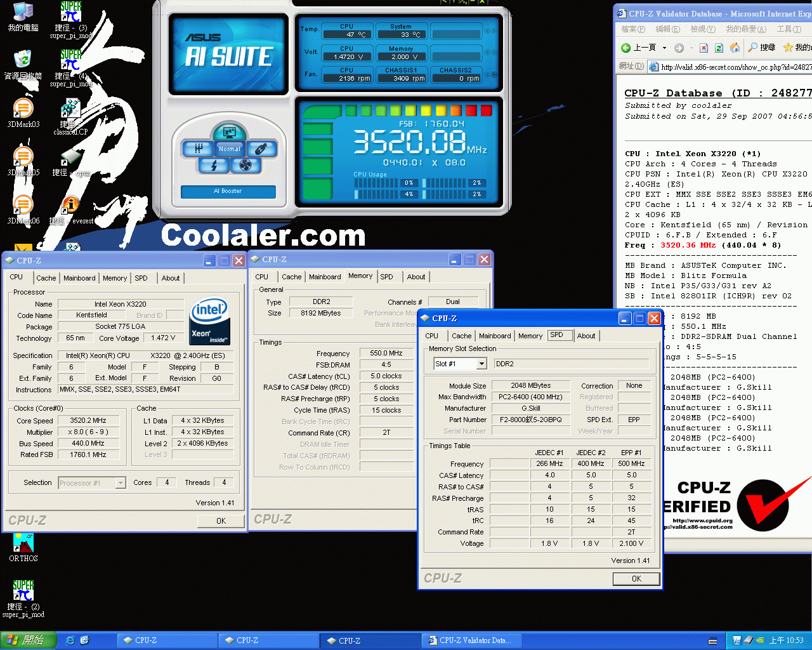Image resolution: width=812 pixels, height=650 pixels.
Task: Click the Stop icon in IE toolbar
Action: pos(704,48)
